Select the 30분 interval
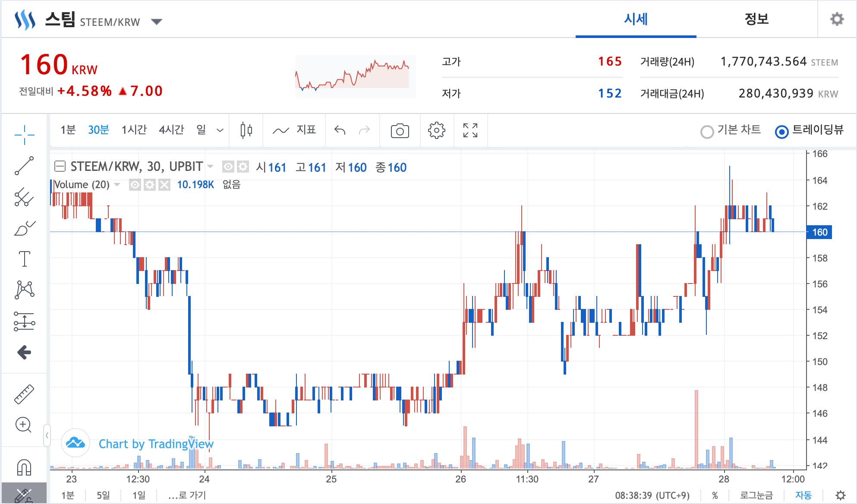 [x=98, y=130]
